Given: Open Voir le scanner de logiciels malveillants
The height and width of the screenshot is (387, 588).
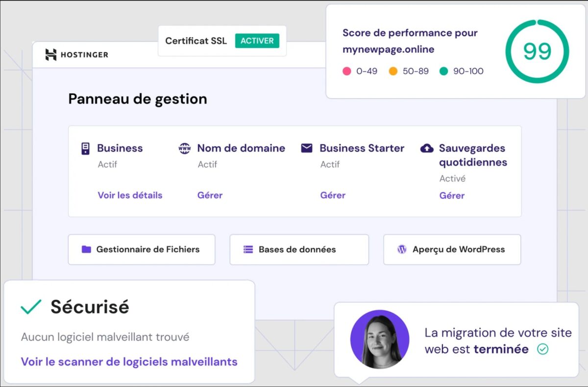Looking at the screenshot, I should tap(129, 362).
